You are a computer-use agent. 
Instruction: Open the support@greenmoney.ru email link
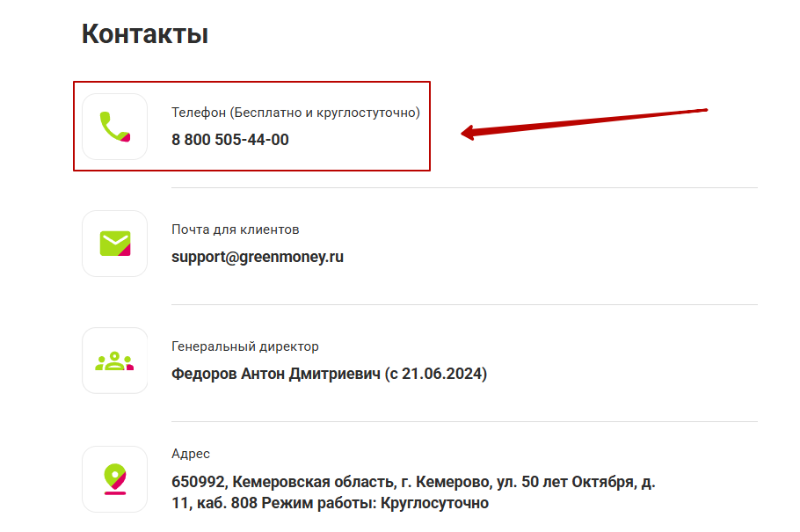[x=257, y=257]
